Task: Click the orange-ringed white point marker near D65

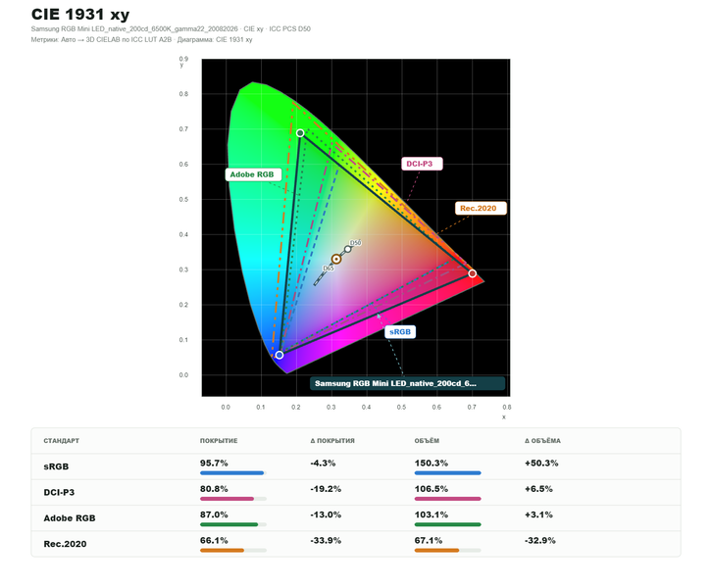Action: pos(336,259)
